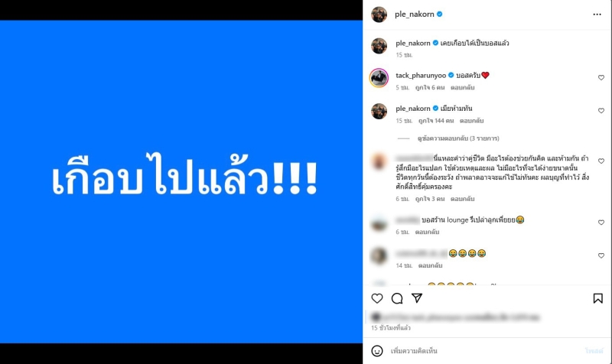Reply to tack_pharunyoo's comment
This screenshot has width=612, height=364.
point(463,87)
